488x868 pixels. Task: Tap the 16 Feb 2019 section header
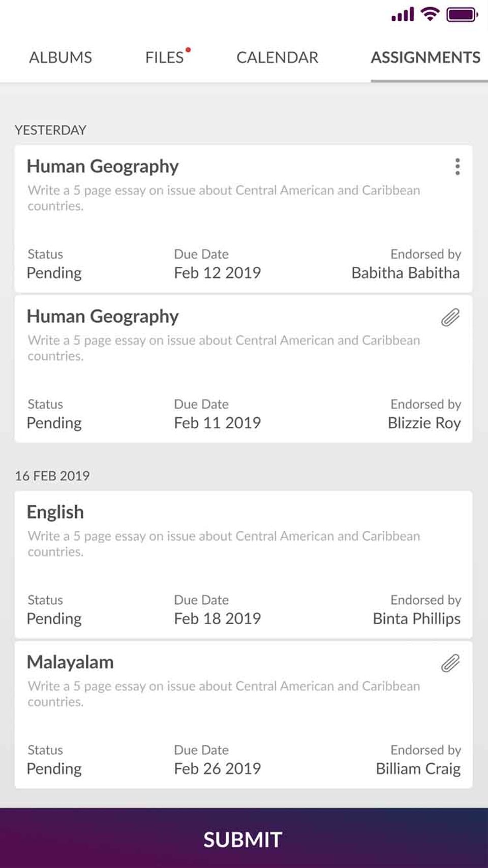[52, 476]
